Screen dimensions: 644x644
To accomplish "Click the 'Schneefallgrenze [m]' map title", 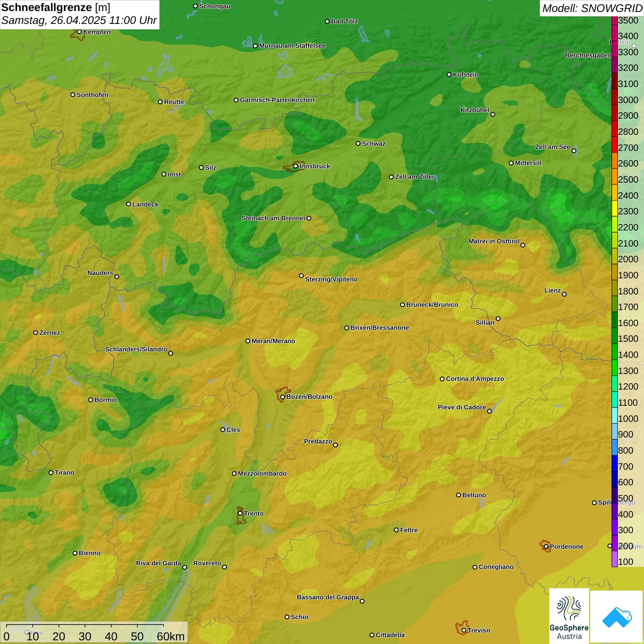I will click(56, 7).
